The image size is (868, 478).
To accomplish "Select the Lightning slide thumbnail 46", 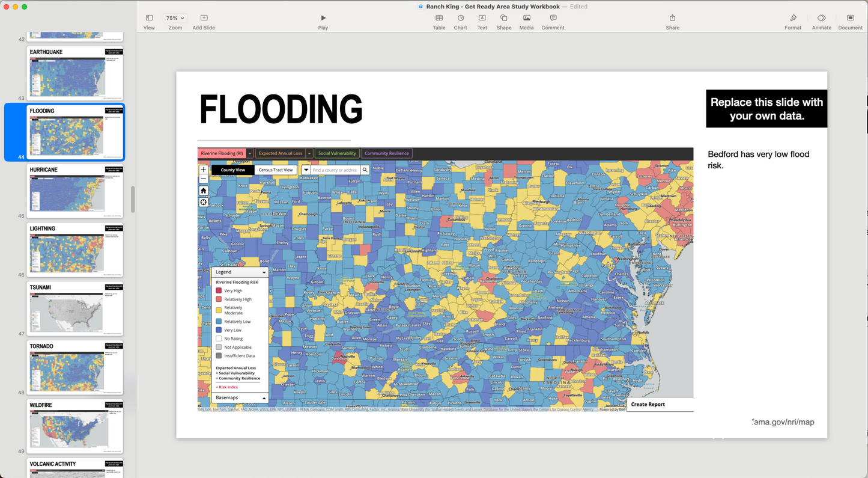I will coord(75,250).
